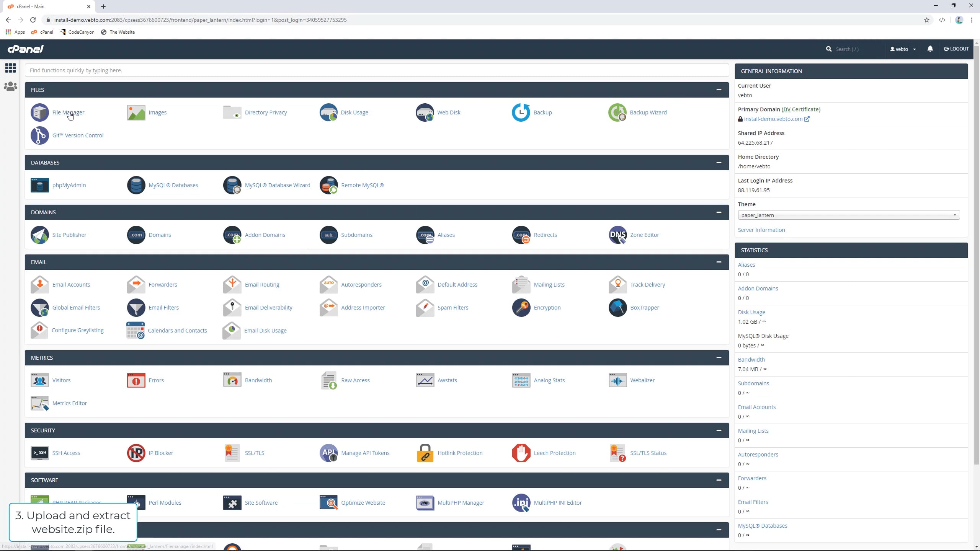Open the phpMyAdmin icon
This screenshot has height=551, width=980.
(x=40, y=185)
